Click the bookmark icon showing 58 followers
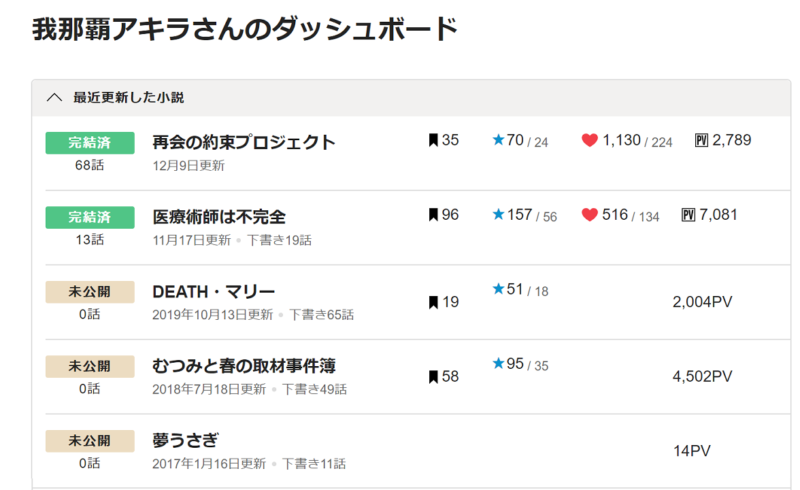The height and width of the screenshot is (490, 800). (433, 377)
